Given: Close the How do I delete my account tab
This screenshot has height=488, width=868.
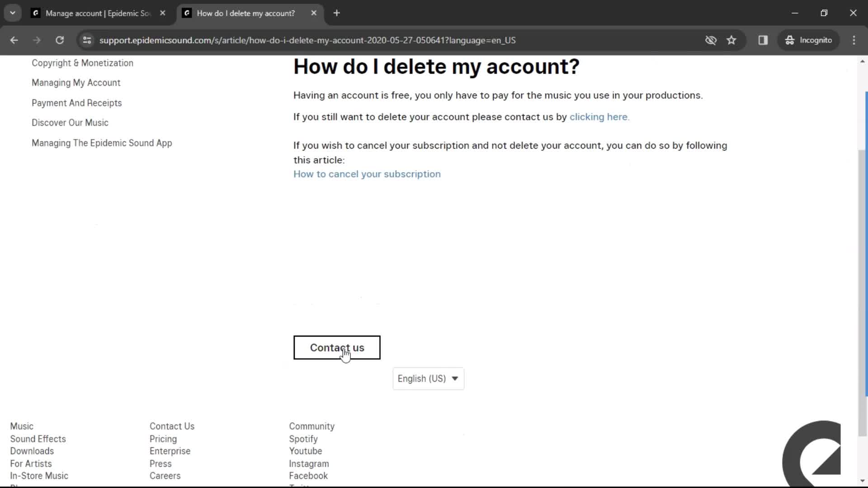Looking at the screenshot, I should [314, 13].
